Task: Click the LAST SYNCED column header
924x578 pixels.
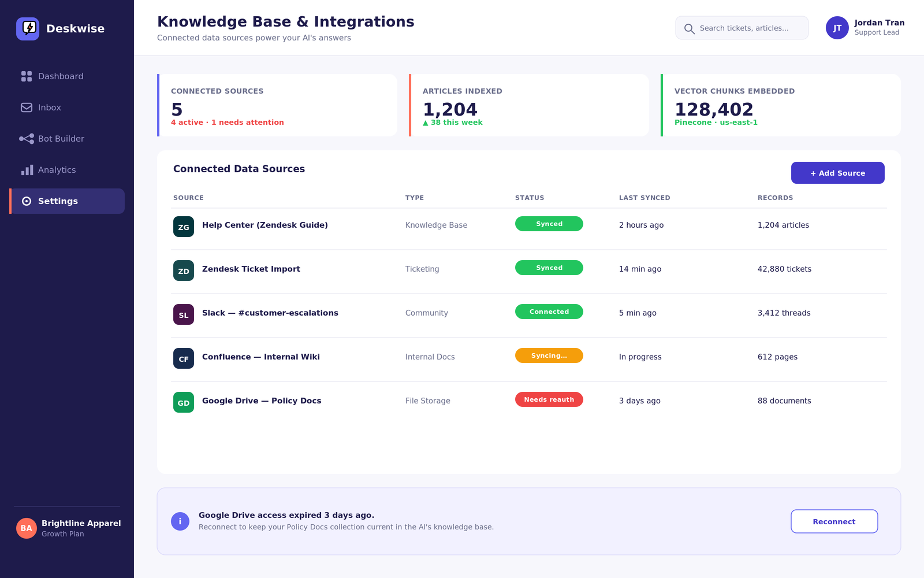Action: [x=644, y=198]
